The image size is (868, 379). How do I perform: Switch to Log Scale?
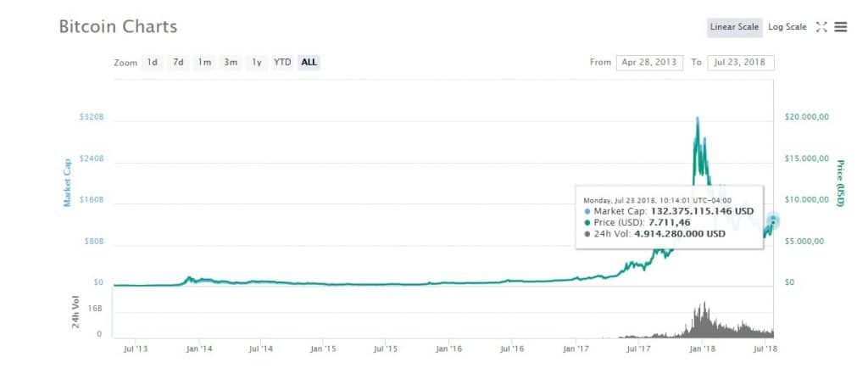787,27
